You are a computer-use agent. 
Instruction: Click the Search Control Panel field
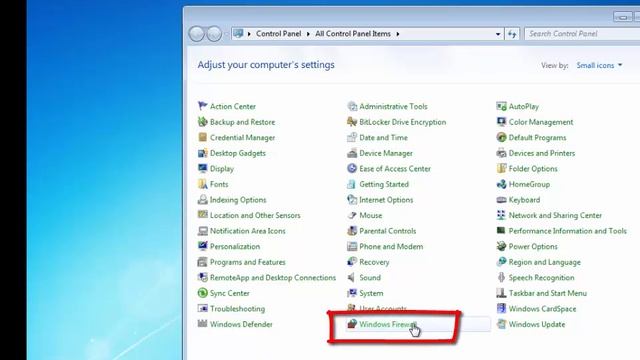[582, 34]
